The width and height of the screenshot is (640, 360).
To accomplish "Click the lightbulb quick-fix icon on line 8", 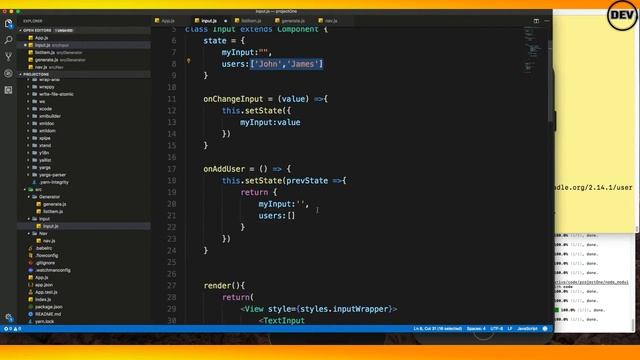I will (x=188, y=61).
